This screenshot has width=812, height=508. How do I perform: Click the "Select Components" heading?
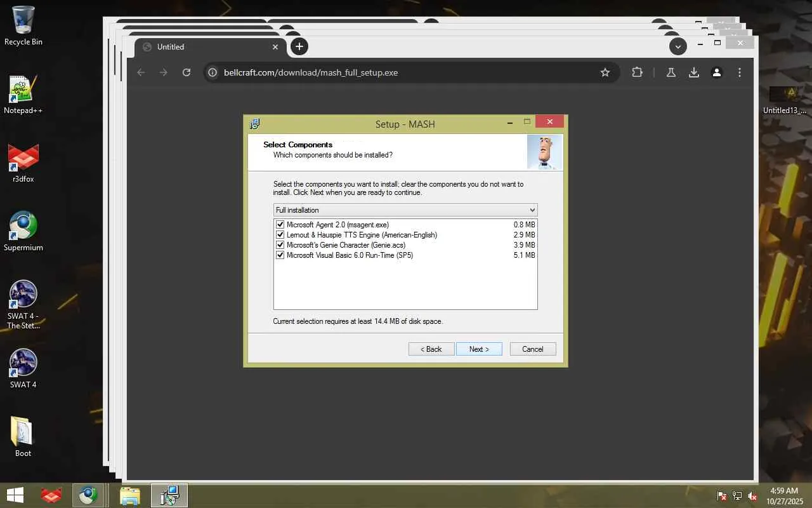coord(298,145)
